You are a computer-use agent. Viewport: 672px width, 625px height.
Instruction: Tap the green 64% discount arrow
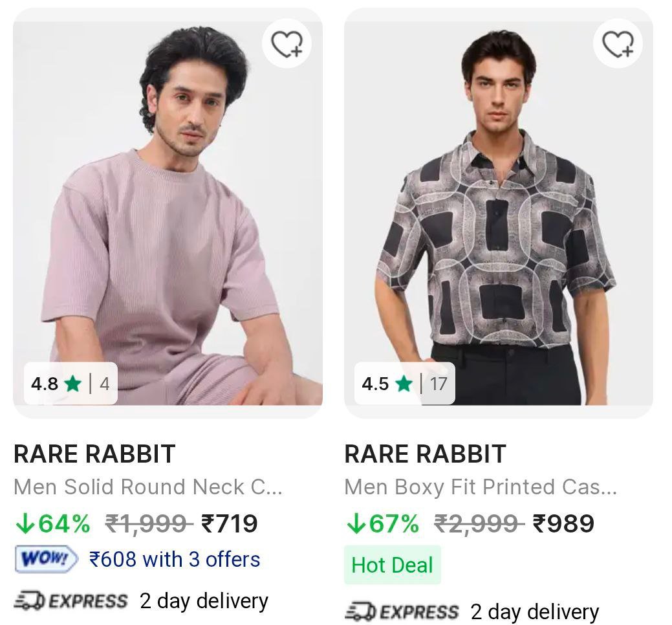(x=24, y=523)
